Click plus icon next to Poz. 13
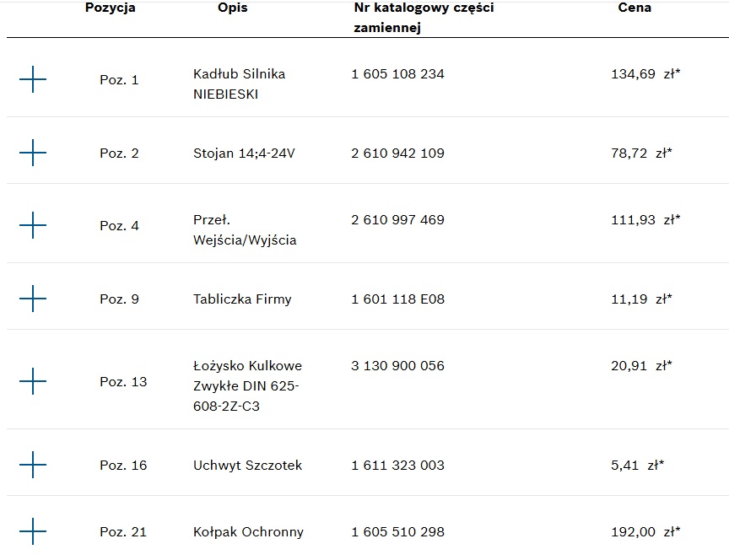729x560 pixels. pyautogui.click(x=33, y=382)
